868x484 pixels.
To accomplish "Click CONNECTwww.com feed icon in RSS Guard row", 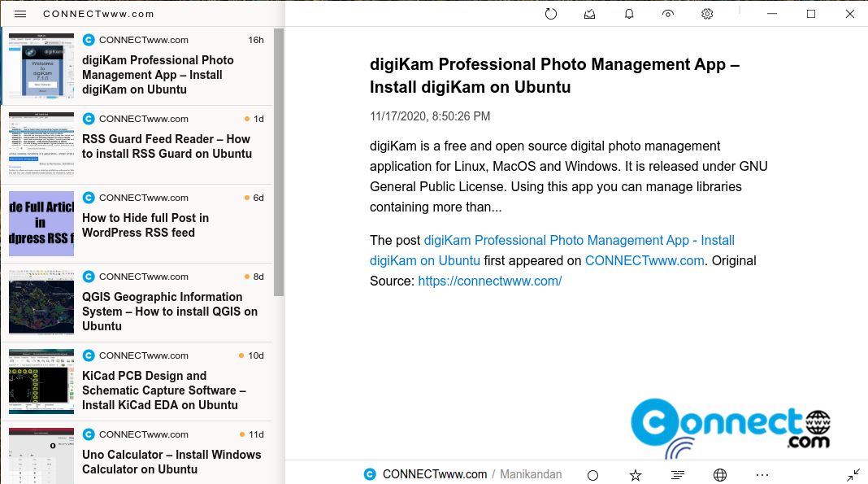I will 89,119.
